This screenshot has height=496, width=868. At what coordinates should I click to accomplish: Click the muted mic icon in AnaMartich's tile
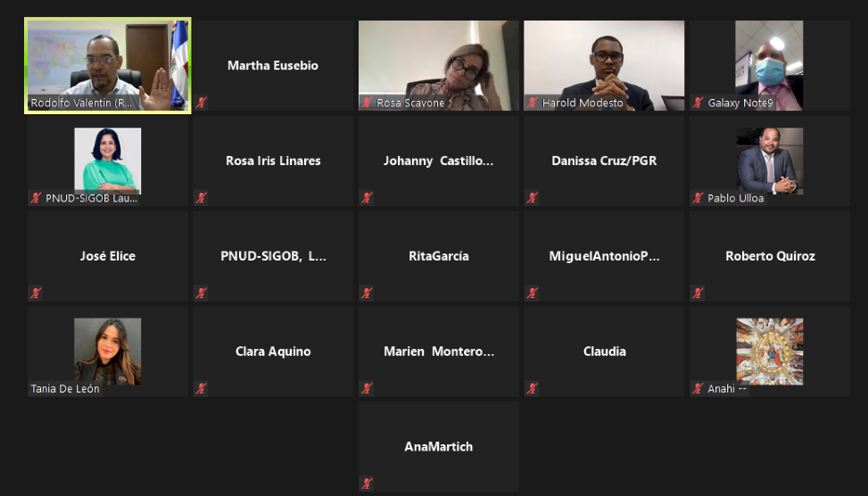pos(367,484)
